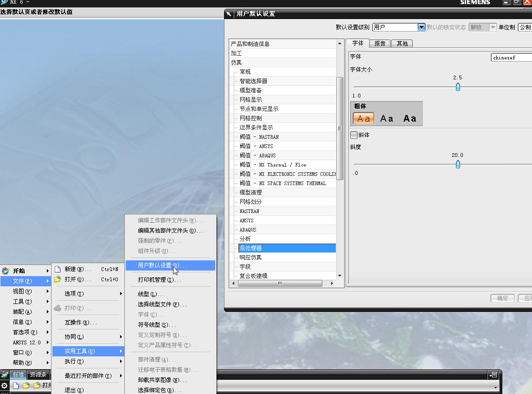Open the ANSYS 12.0 menu
532x394 pixels.
pos(26,342)
